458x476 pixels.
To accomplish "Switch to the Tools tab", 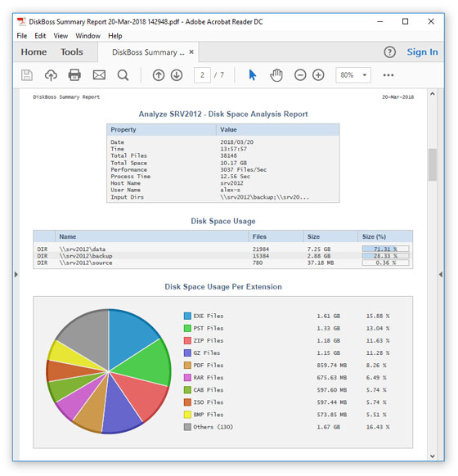I will pos(72,52).
